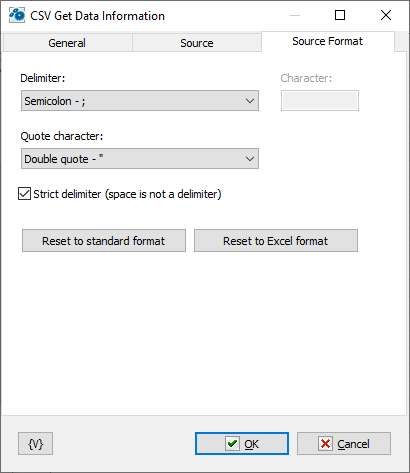Click the disabled Character input field
This screenshot has height=473, width=410.
[320, 101]
